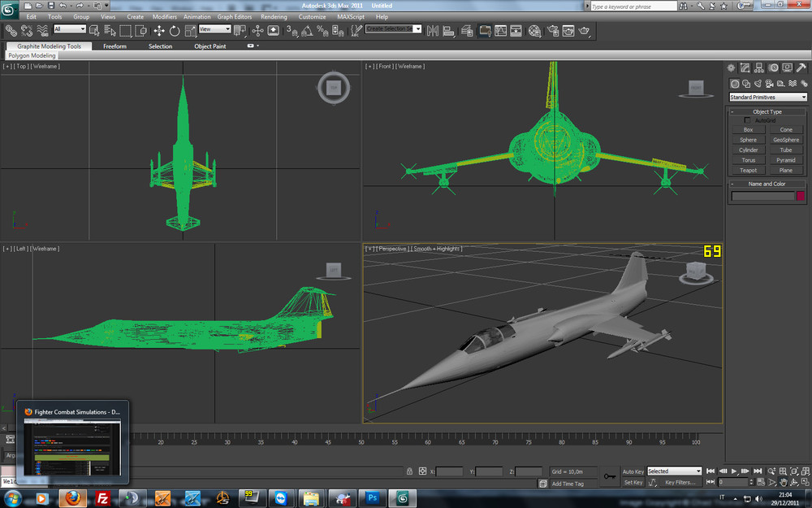812x508 pixels.
Task: Click the Teapot primitive button
Action: (x=748, y=171)
